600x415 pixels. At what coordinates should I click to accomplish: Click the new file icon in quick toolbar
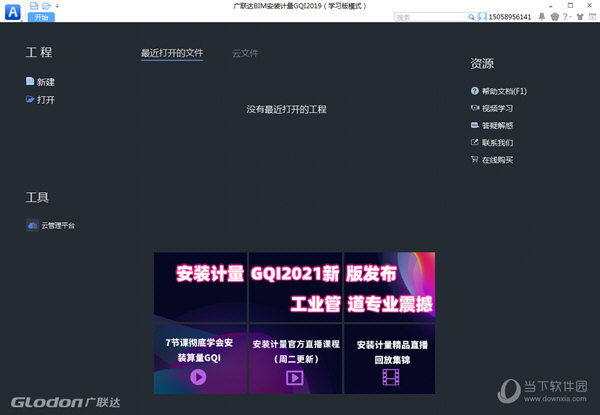[34, 5]
